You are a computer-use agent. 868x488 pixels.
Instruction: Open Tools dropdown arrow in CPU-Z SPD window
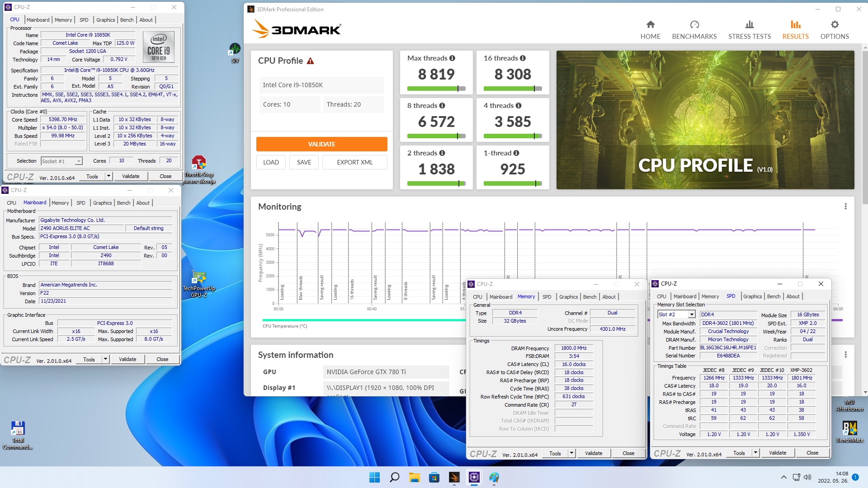tap(755, 453)
